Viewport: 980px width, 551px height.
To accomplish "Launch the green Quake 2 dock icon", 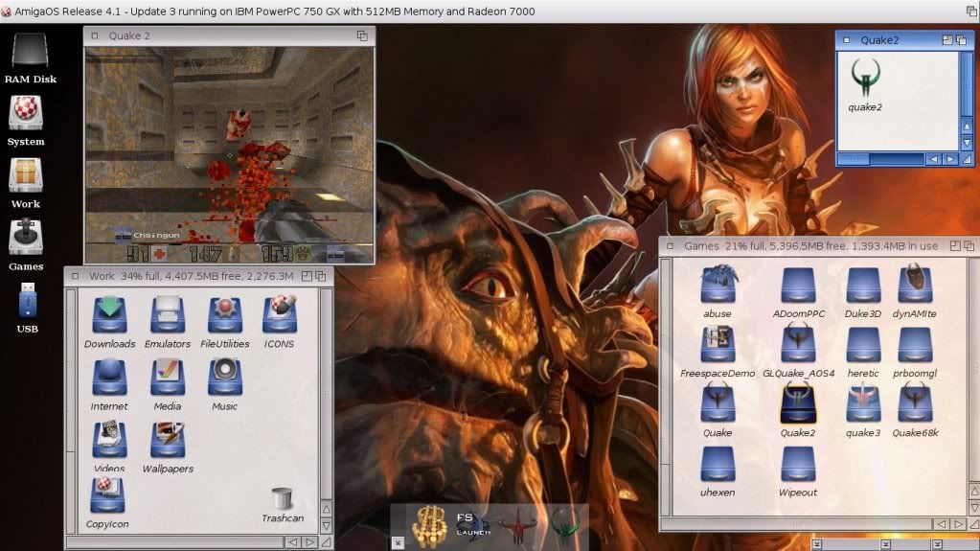I will [x=566, y=525].
